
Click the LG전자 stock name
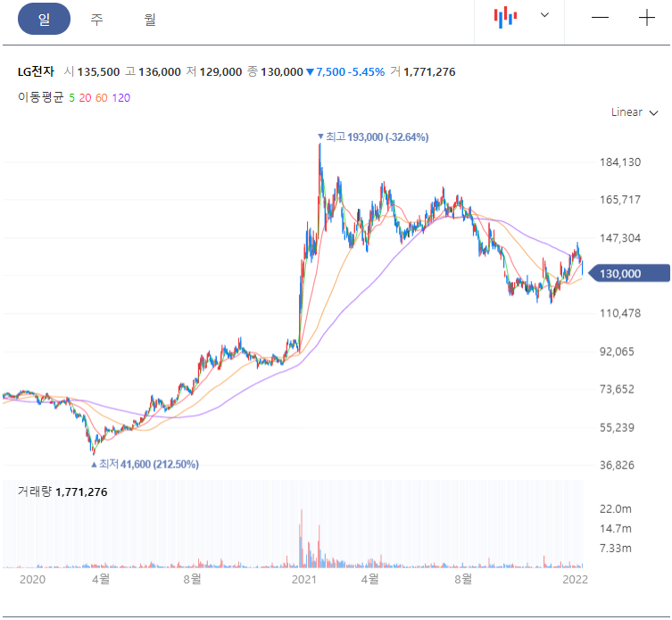click(x=36, y=71)
